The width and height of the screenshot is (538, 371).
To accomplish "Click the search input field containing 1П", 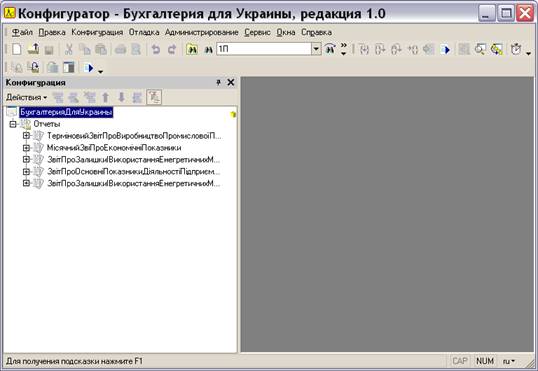I will (264, 49).
